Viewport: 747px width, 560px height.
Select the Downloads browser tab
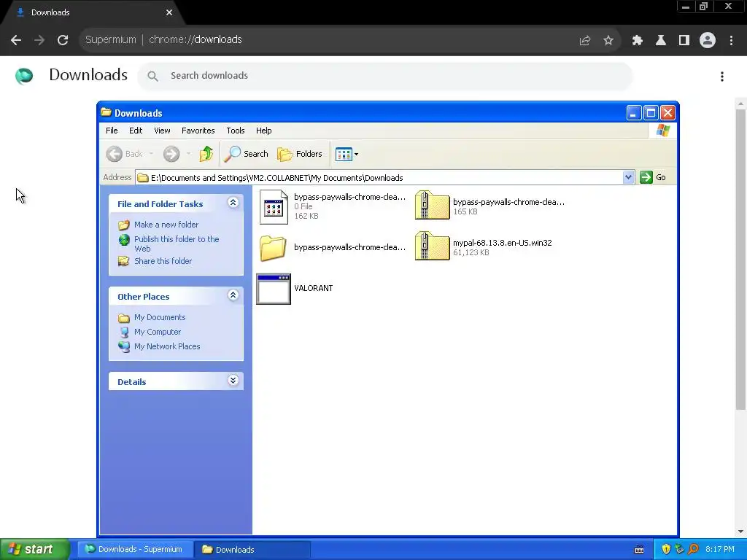tap(93, 13)
